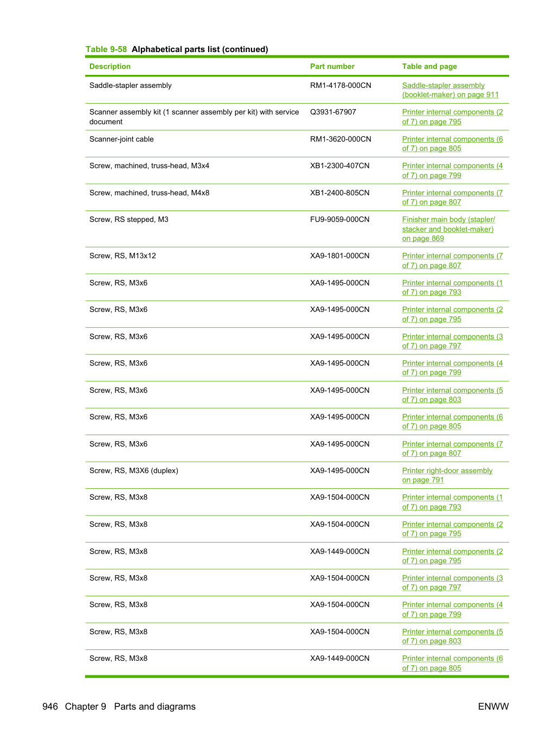
Task: Open Printer internal components (1 of 7) link for M3x8
Action: (x=452, y=502)
